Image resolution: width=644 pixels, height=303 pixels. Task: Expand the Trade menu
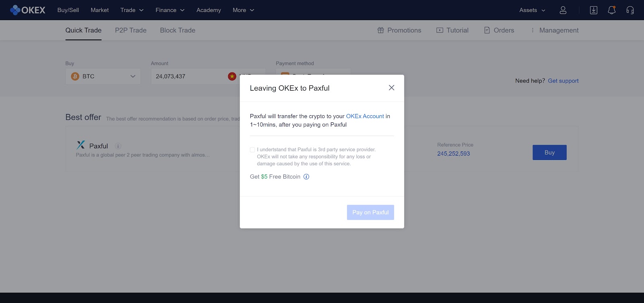click(132, 10)
